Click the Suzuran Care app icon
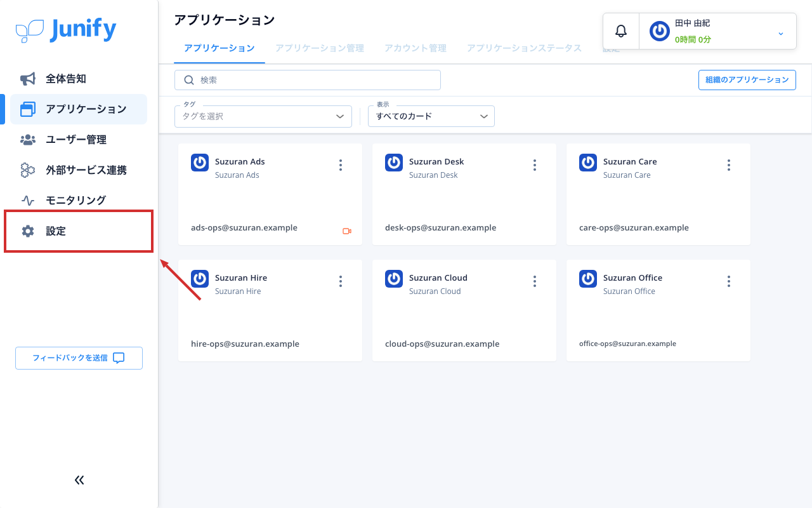This screenshot has width=812, height=508. 588,163
